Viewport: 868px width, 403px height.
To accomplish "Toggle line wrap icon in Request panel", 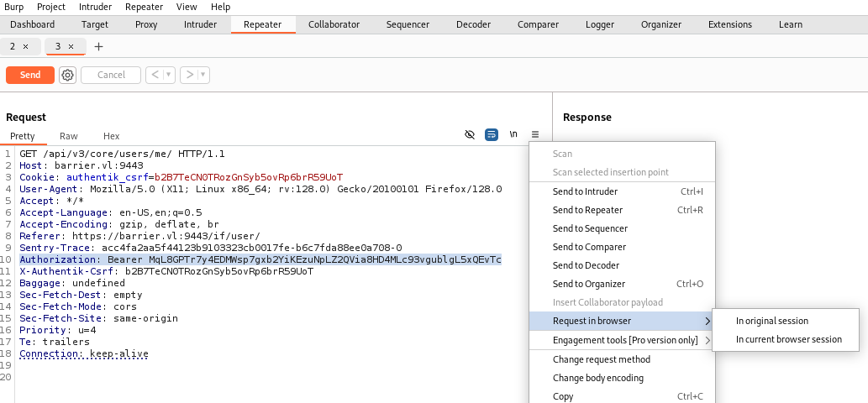I will (491, 134).
